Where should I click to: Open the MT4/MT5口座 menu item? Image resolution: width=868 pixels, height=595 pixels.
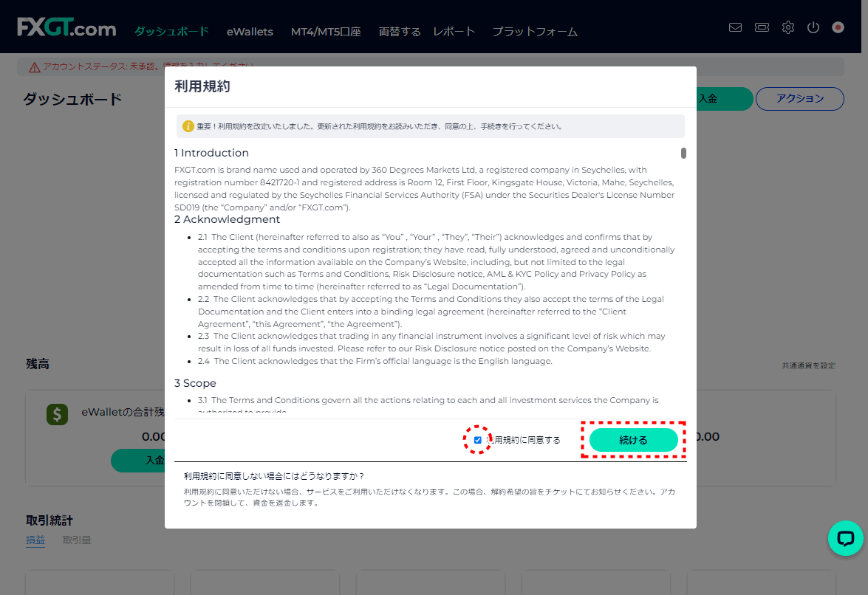point(326,32)
